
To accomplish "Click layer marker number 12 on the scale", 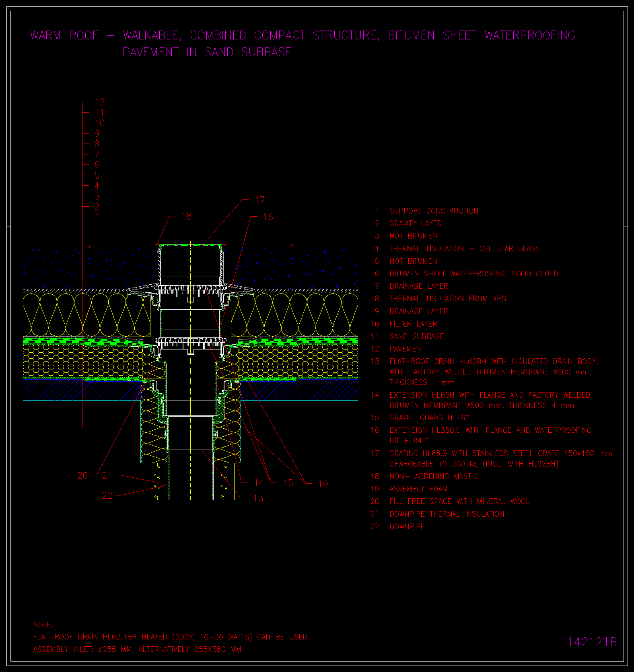I will 99,102.
